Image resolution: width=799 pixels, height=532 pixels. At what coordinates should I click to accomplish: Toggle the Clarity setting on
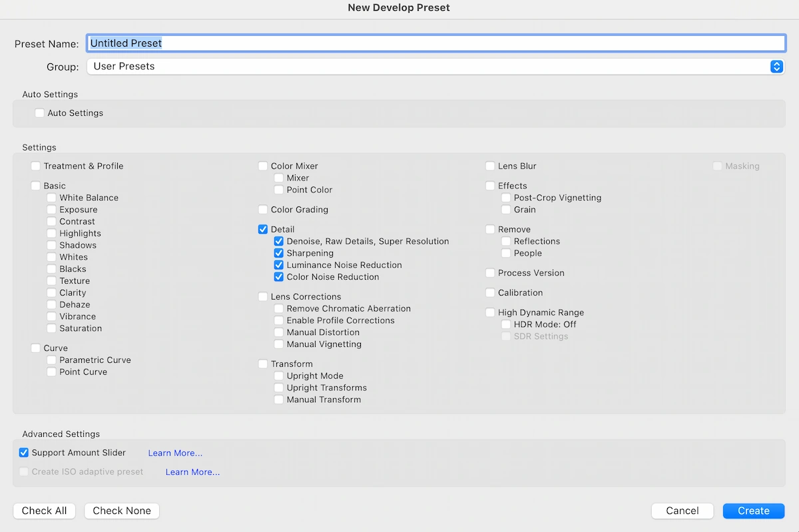point(52,292)
